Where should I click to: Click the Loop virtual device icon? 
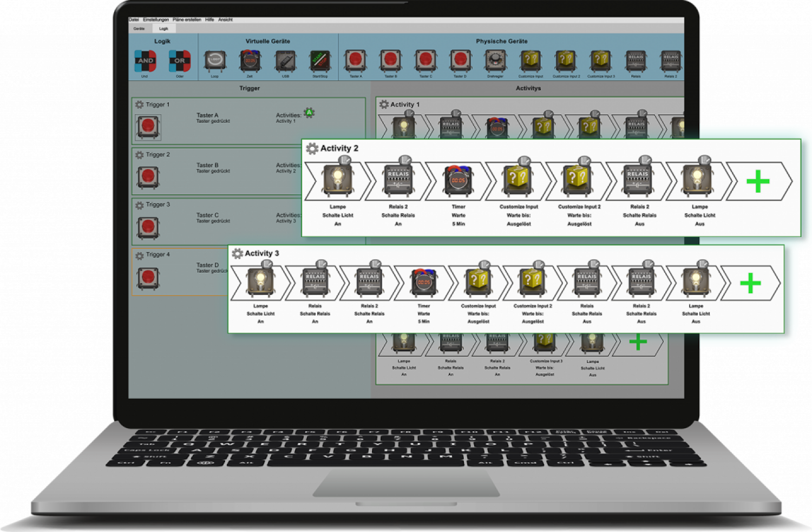click(215, 61)
